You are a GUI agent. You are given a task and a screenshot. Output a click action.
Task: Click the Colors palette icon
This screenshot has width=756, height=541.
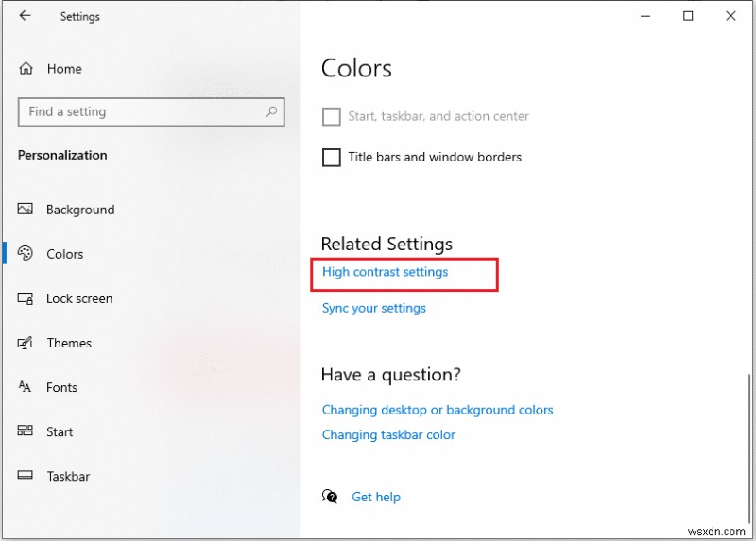[26, 254]
